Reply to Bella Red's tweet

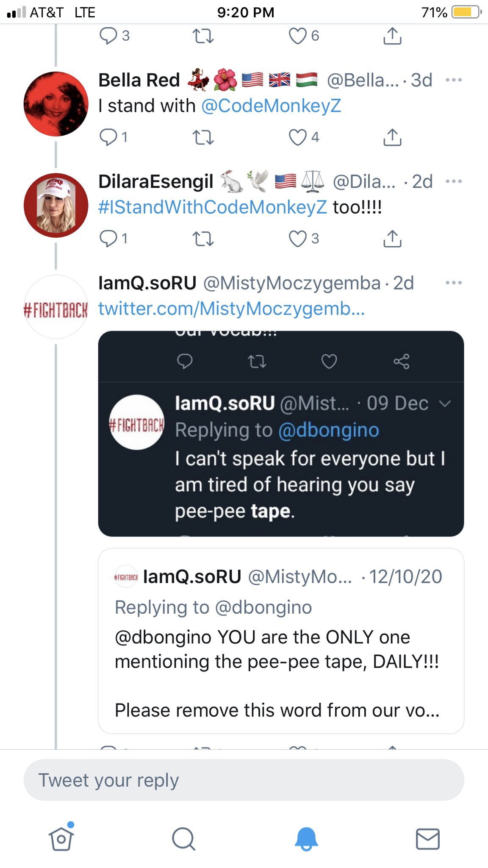[x=108, y=137]
